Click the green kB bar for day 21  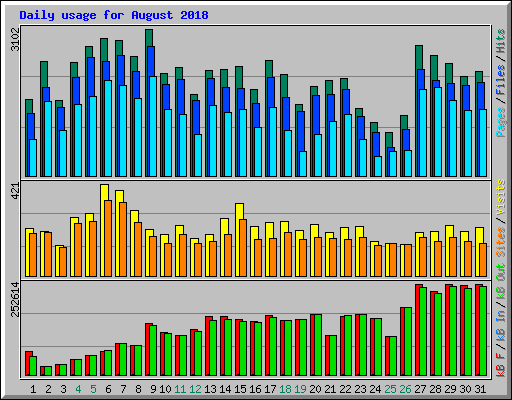tap(333, 356)
